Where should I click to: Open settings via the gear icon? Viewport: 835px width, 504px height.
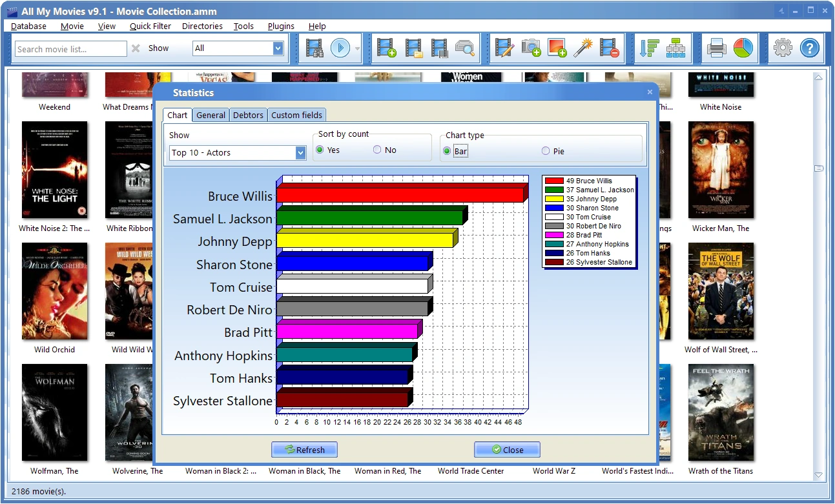(783, 48)
